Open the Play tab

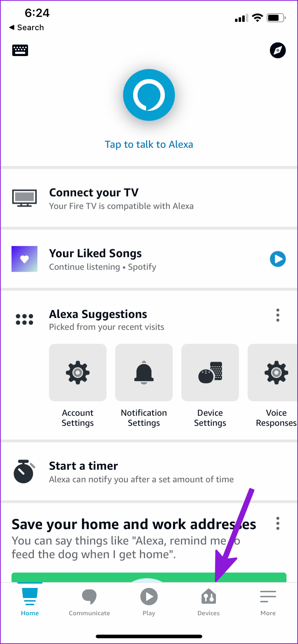[x=149, y=602]
